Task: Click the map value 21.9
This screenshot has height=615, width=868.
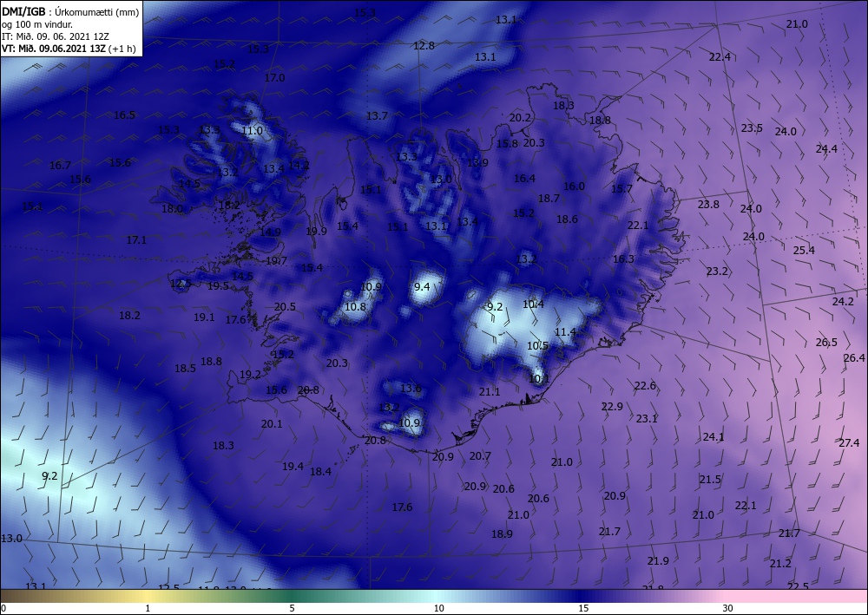Action: tap(658, 561)
